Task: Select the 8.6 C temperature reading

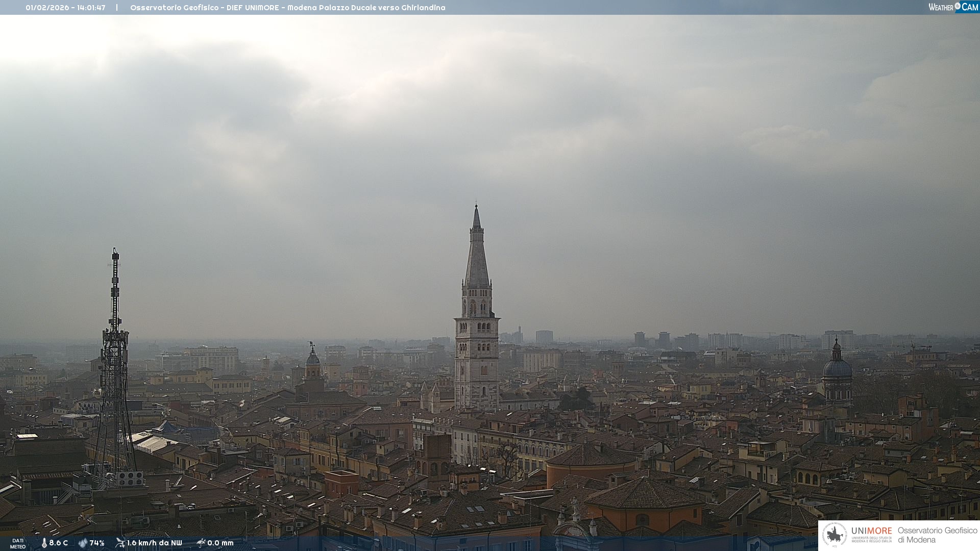Action: tap(59, 543)
